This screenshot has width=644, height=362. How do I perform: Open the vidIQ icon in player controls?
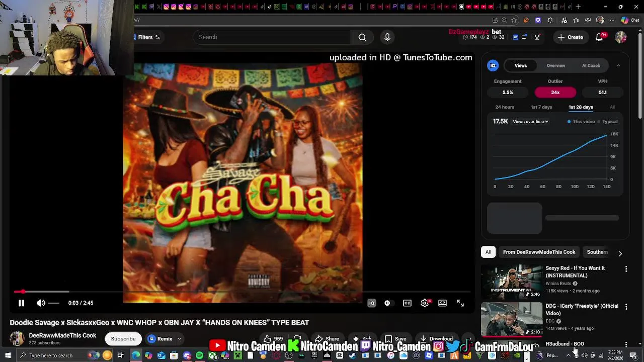point(372,303)
